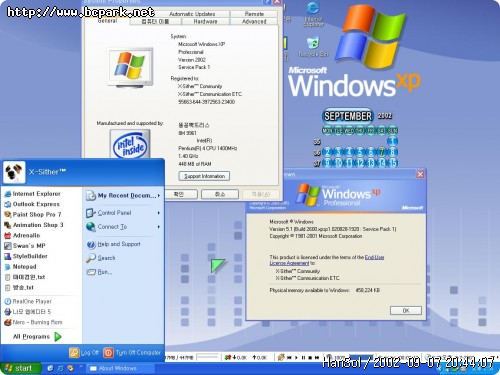Click the pause control on the player toolbar
The height and width of the screenshot is (375, 500).
(x=303, y=358)
